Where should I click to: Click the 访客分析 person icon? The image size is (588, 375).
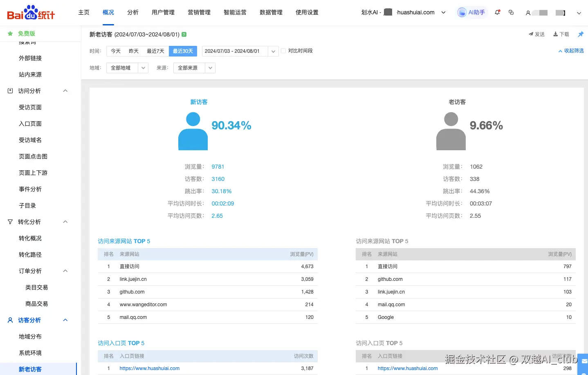pyautogui.click(x=10, y=320)
